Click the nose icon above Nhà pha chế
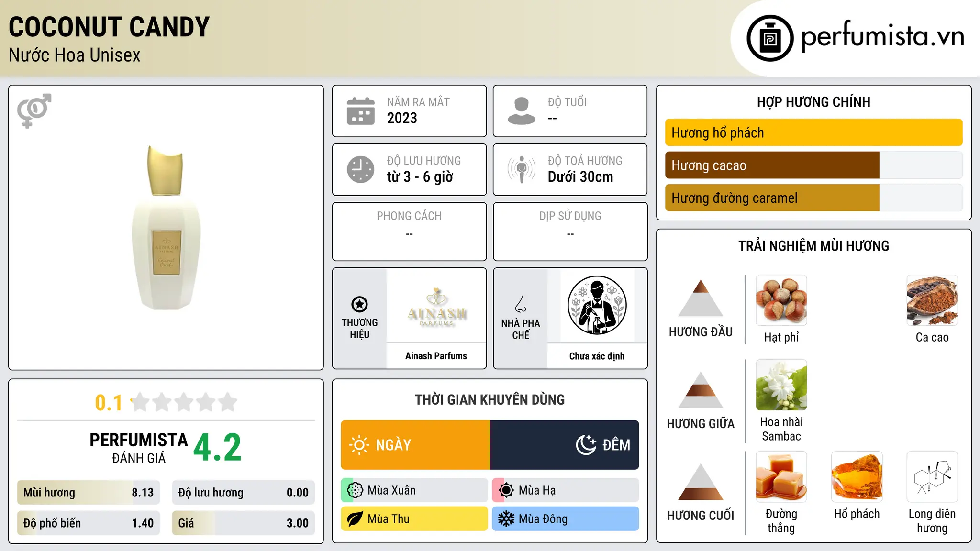The image size is (980, 551). tap(521, 304)
